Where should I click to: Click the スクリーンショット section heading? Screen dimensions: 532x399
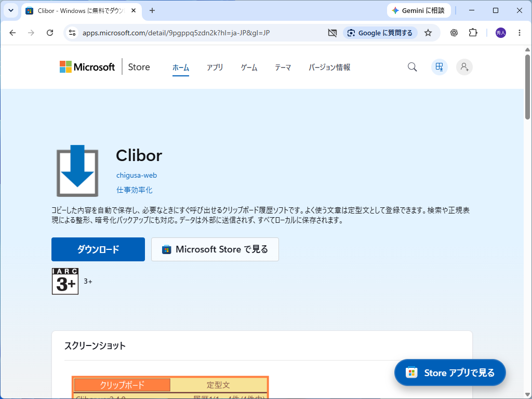pyautogui.click(x=95, y=345)
